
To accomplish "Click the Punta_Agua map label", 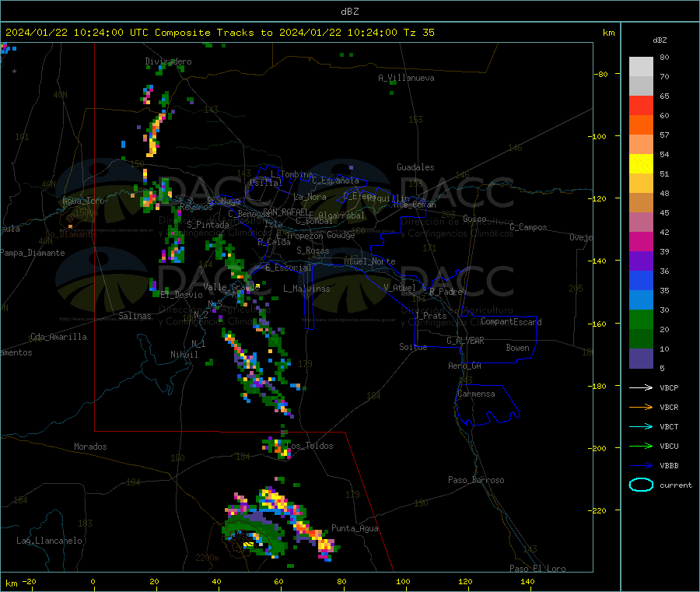I will pos(355,528).
